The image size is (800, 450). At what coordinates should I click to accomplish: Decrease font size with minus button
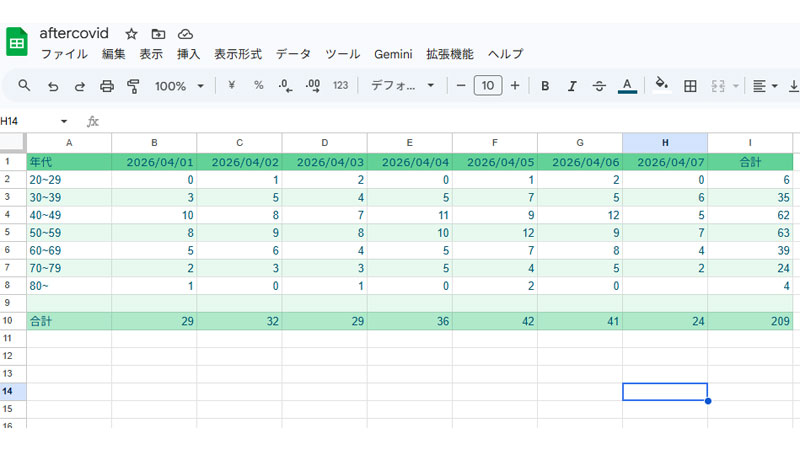[x=461, y=86]
